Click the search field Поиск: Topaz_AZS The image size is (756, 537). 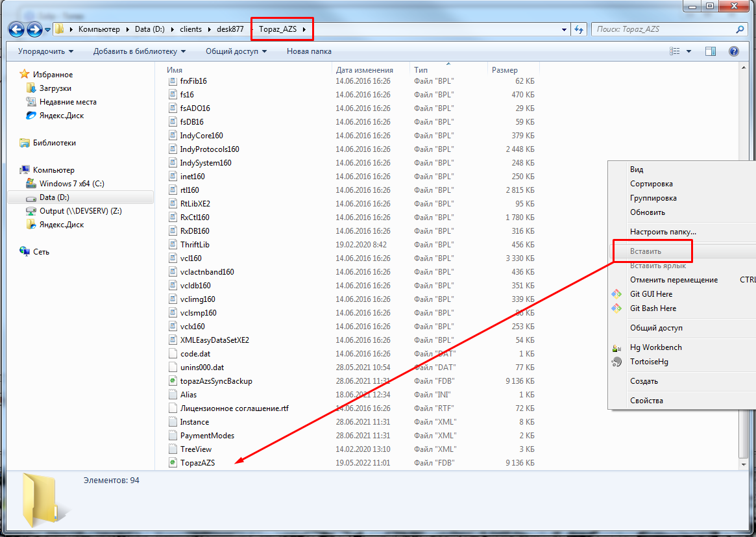(665, 29)
